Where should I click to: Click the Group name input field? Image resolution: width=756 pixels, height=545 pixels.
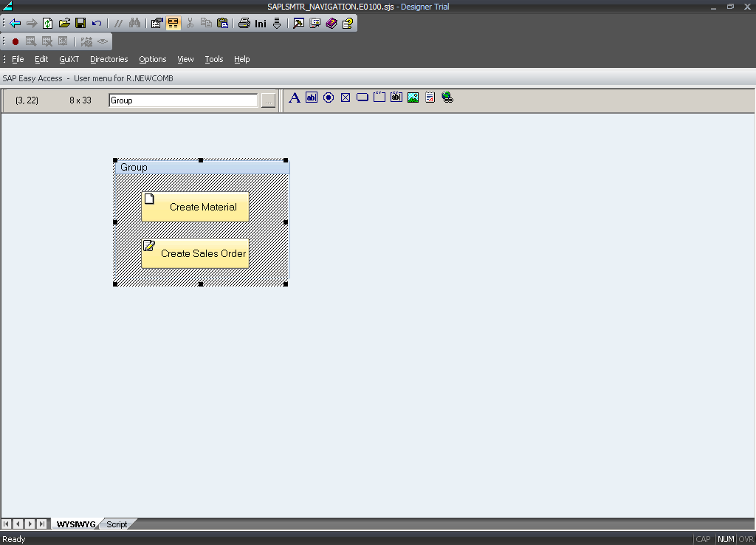pyautogui.click(x=183, y=100)
